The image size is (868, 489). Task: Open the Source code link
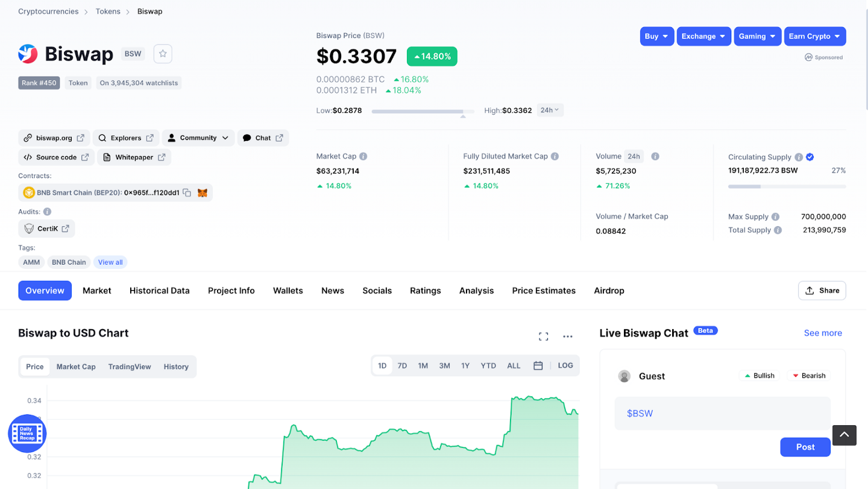pos(56,157)
